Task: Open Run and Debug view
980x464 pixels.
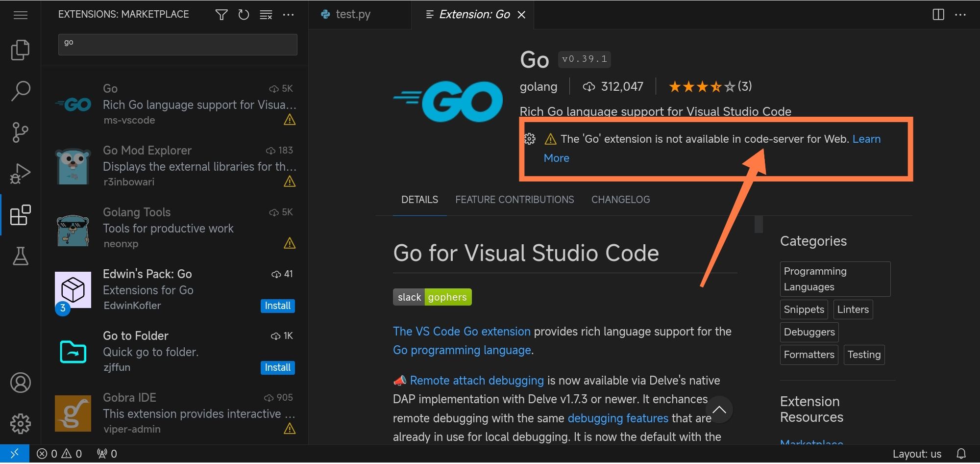Action: tap(20, 174)
